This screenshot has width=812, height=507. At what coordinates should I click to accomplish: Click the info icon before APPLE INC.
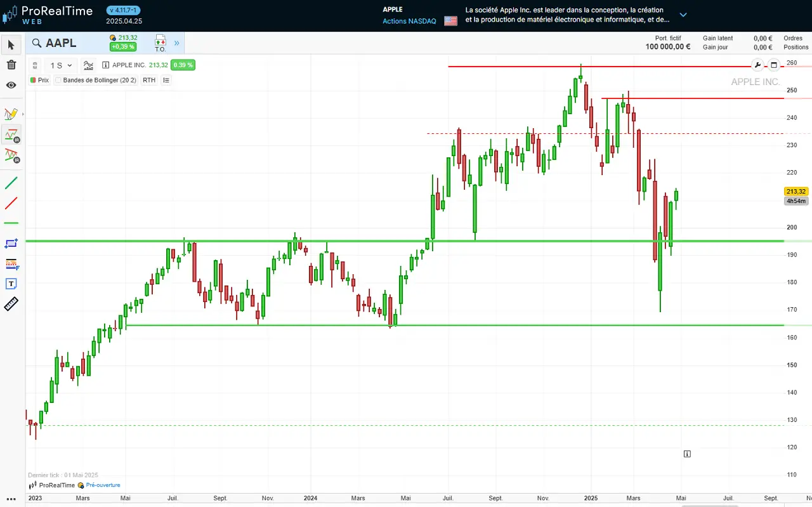(105, 65)
